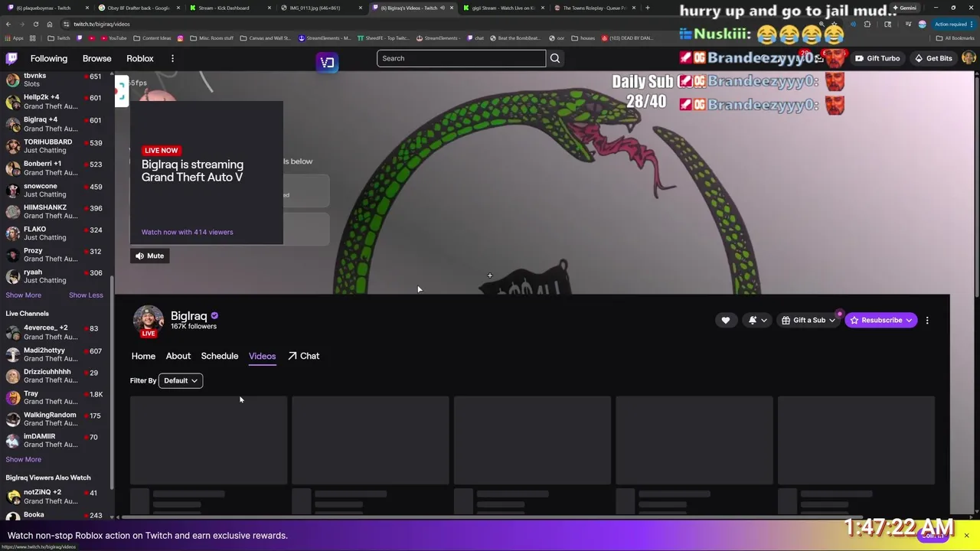Click Show Less in the sidebar

point(86,295)
